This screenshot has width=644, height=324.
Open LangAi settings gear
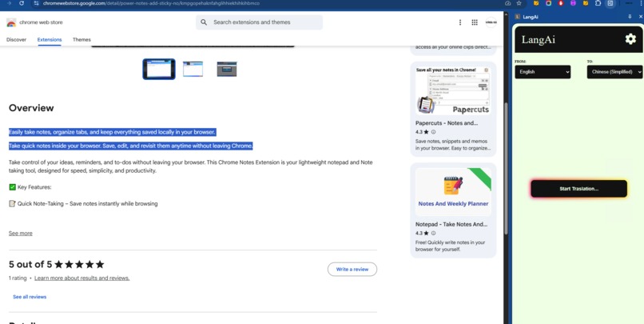[630, 39]
